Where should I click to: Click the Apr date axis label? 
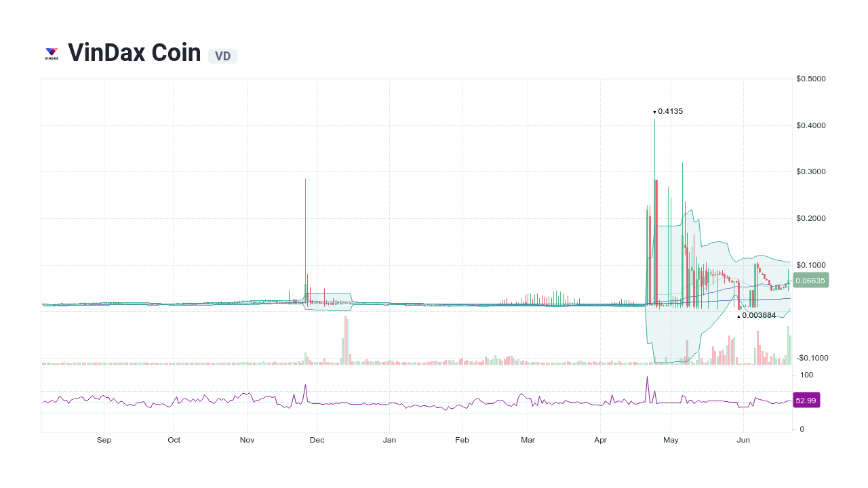(x=600, y=440)
